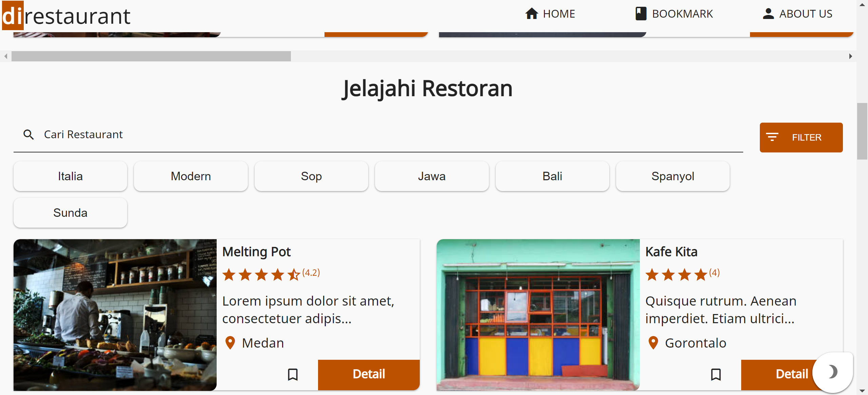Bookmark the Kafe Kita restaurant
Screen dimensions: 868x395
coord(716,374)
